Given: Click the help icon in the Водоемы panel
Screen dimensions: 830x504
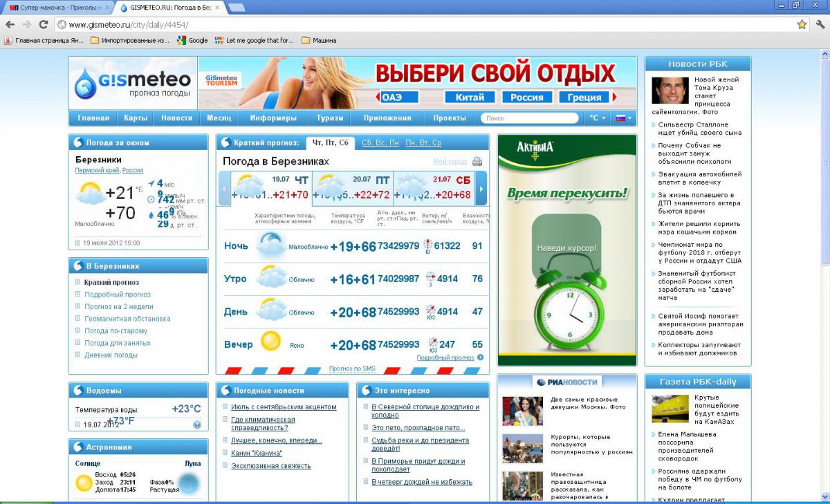Looking at the screenshot, I should click(x=197, y=424).
